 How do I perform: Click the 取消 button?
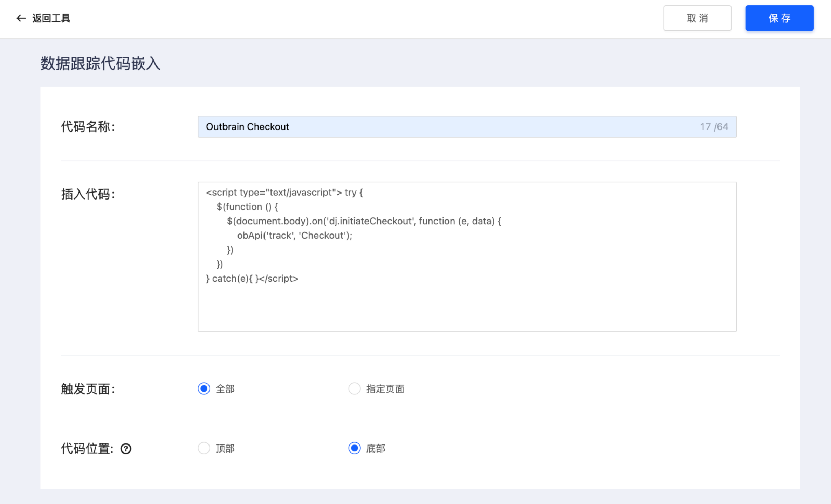coord(697,18)
